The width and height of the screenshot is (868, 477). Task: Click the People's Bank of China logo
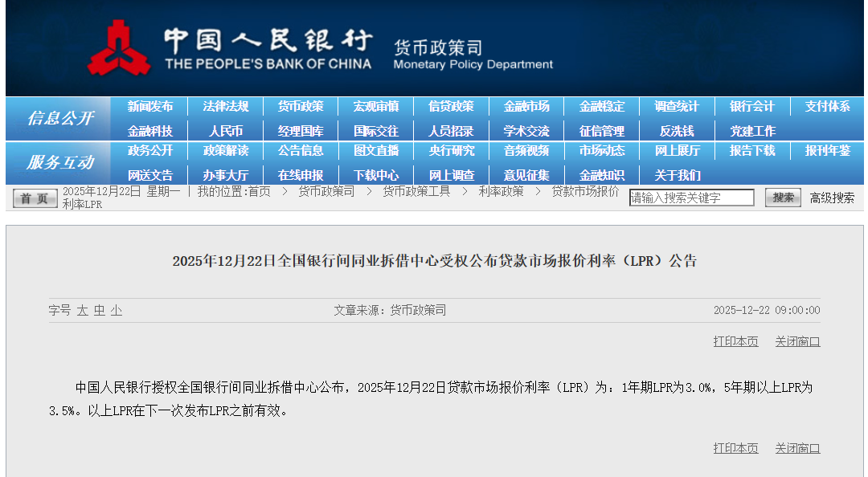(x=119, y=48)
